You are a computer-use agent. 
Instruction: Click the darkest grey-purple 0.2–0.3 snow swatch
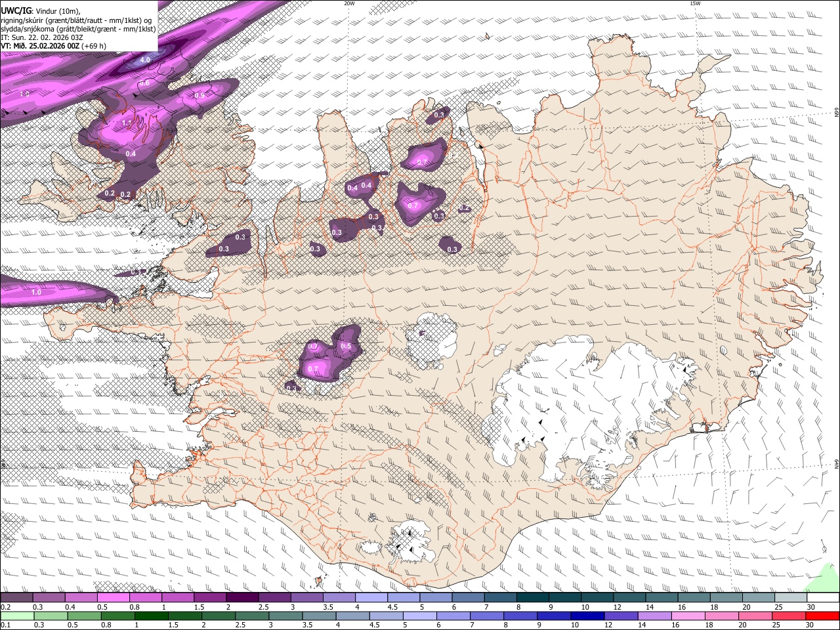pos(17,598)
